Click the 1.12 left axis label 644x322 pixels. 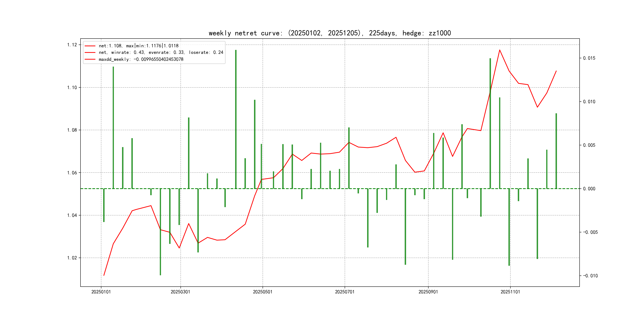click(72, 45)
